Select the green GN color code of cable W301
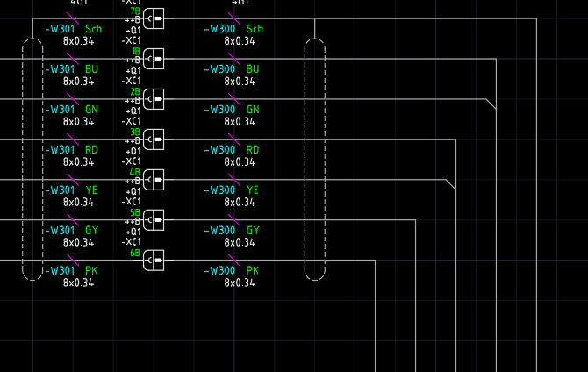 pos(91,110)
